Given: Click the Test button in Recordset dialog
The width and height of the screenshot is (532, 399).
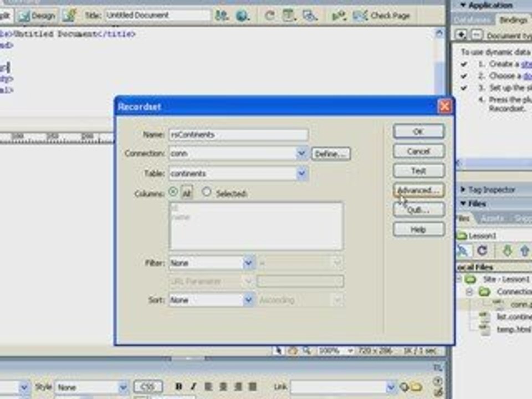Looking at the screenshot, I should (418, 171).
